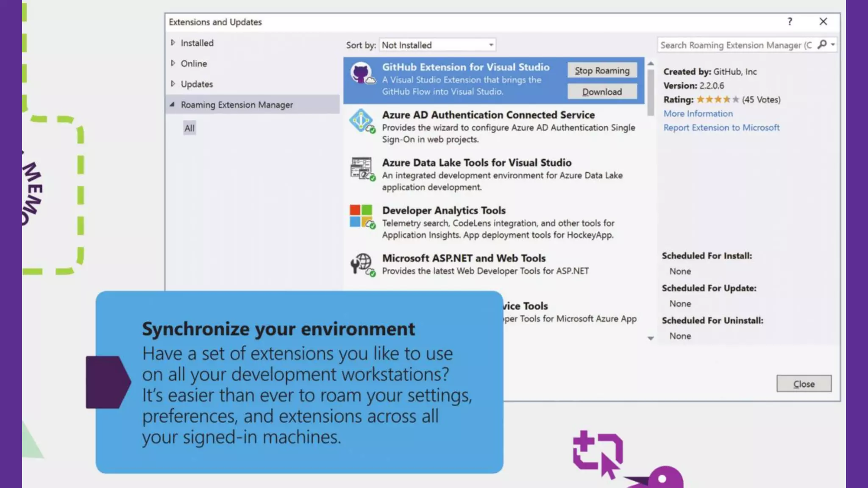This screenshot has height=488, width=868.
Task: Expand the Updates tree node
Action: tap(173, 84)
